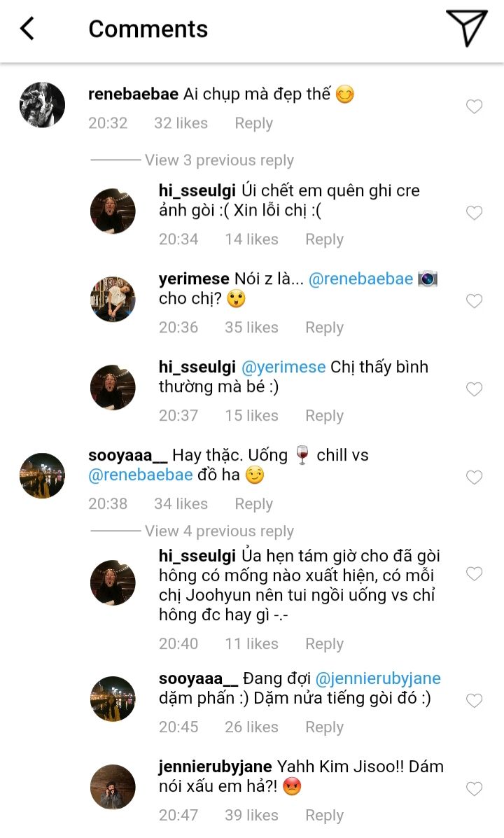The image size is (504, 838).
Task: Open @jennierubyjane mention in sooyaaa__'s reply
Action: point(378,678)
